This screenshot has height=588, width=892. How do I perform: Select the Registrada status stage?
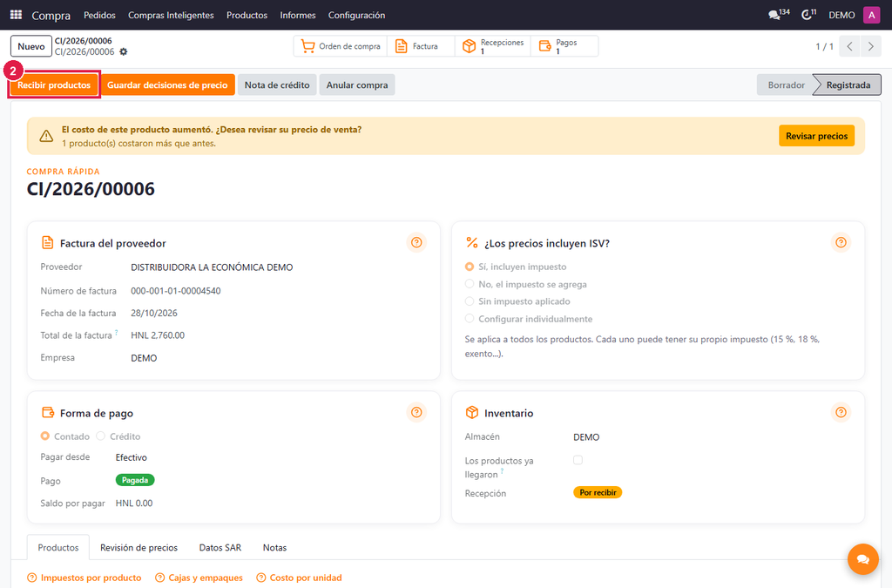pos(848,84)
